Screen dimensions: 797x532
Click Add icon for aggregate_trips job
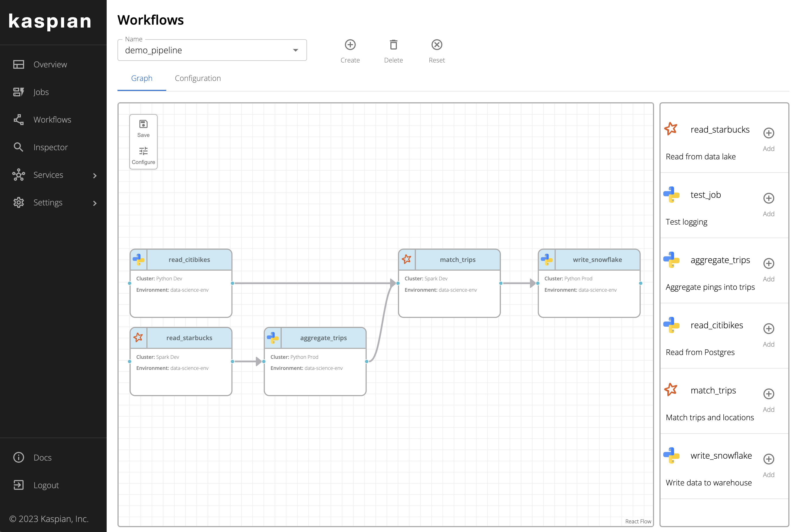coord(769,263)
